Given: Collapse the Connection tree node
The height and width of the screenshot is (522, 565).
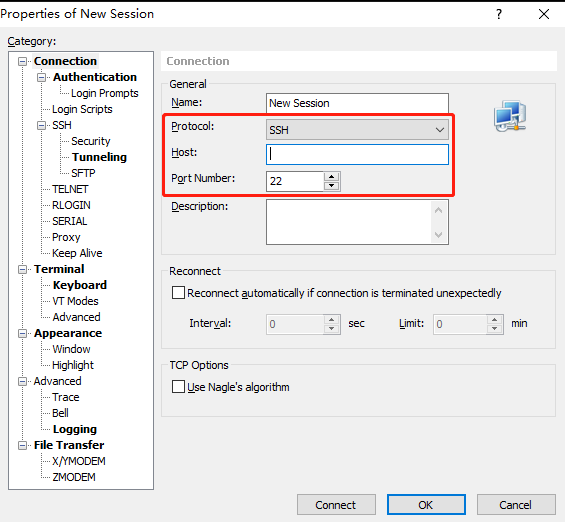Looking at the screenshot, I should 22,62.
